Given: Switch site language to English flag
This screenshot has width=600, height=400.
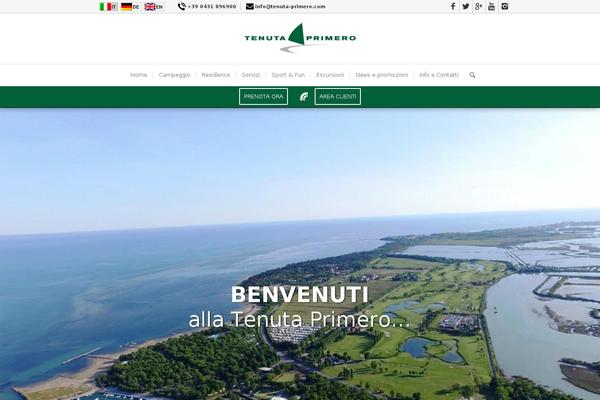Looking at the screenshot, I should [153, 7].
